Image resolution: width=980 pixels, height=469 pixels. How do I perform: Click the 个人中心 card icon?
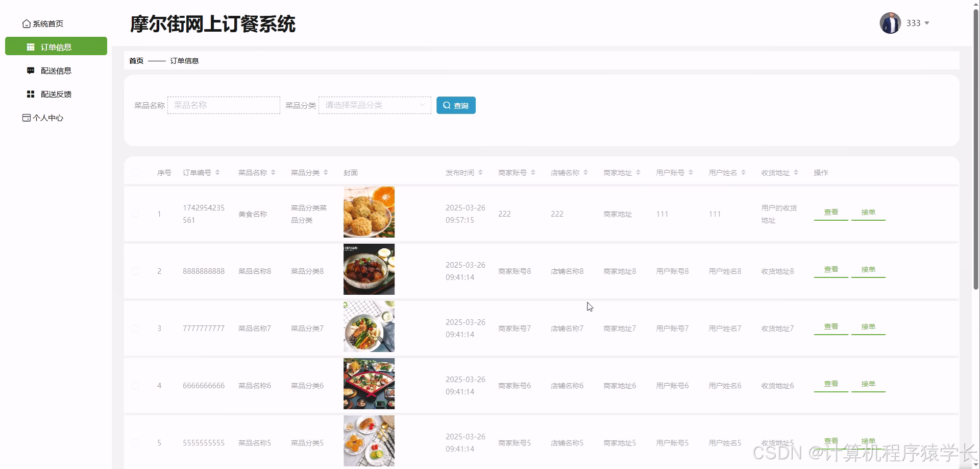pyautogui.click(x=26, y=118)
